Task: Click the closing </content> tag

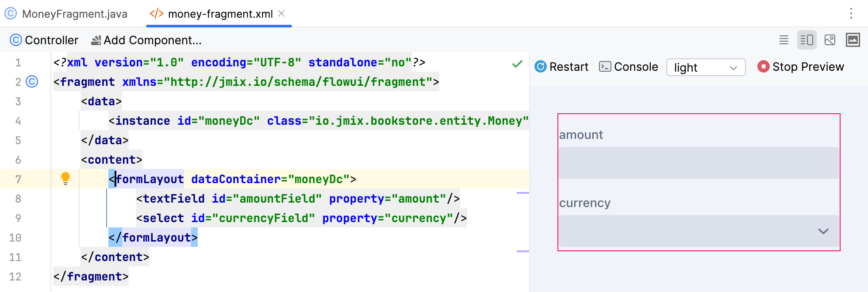Action: point(115,257)
